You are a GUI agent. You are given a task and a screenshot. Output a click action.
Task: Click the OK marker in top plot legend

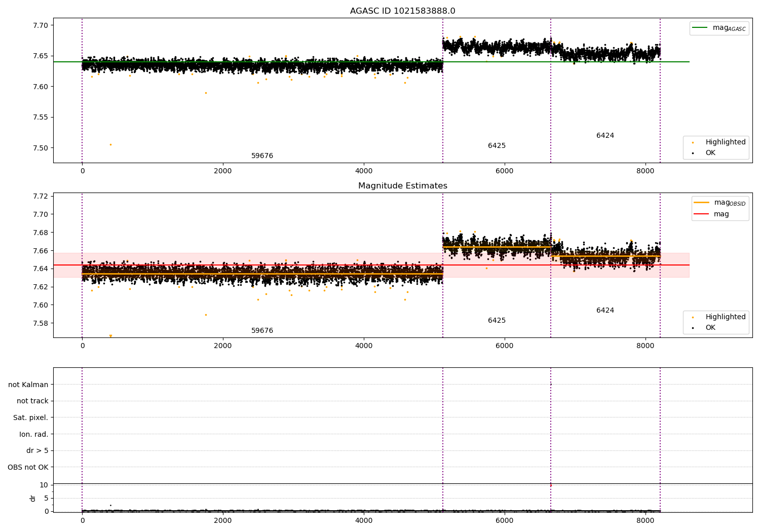tap(693, 153)
